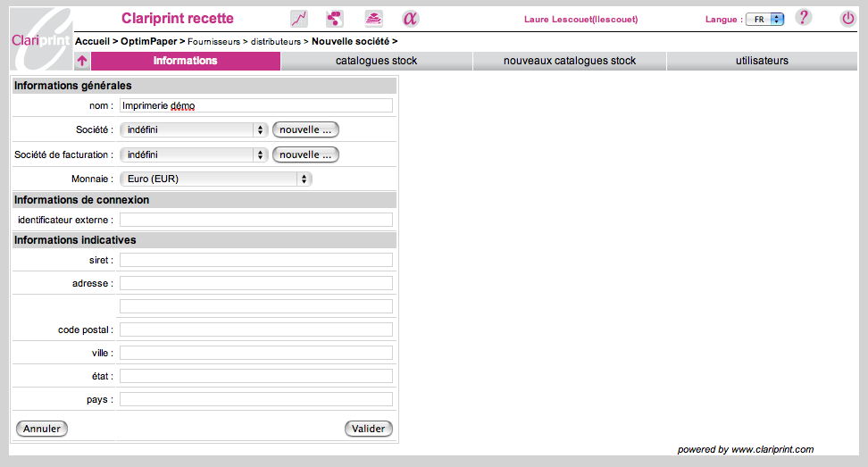Switch to the catalogues stock tab
The height and width of the screenshot is (467, 868).
coord(376,61)
